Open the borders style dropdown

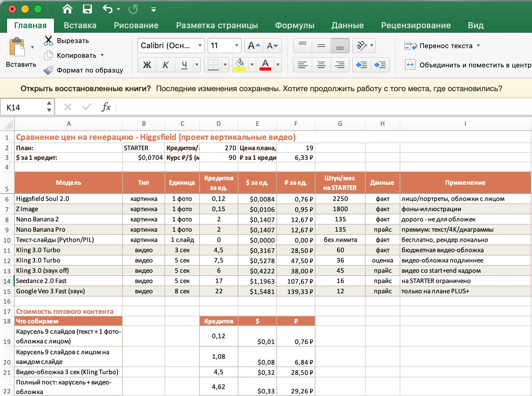[x=225, y=65]
